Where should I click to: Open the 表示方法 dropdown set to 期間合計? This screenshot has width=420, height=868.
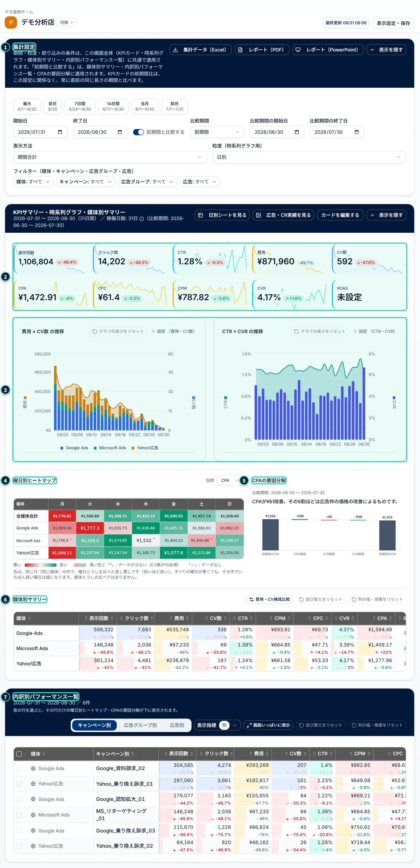point(110,157)
